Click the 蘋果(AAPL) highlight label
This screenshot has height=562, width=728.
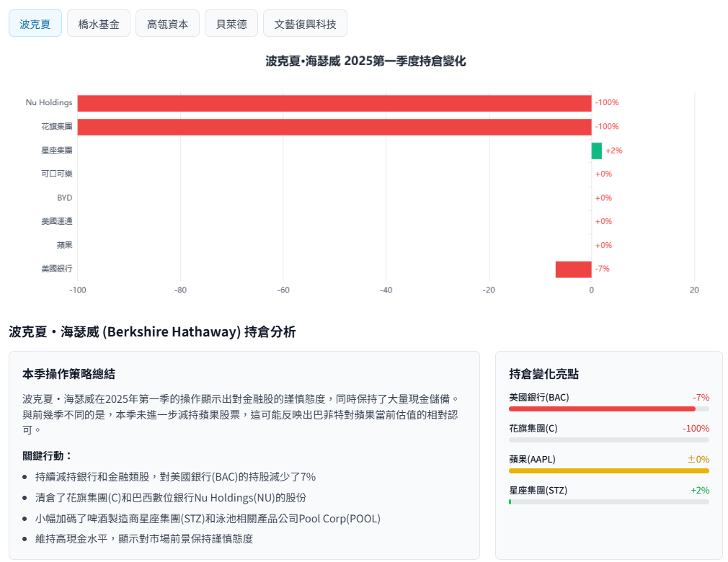[532, 460]
